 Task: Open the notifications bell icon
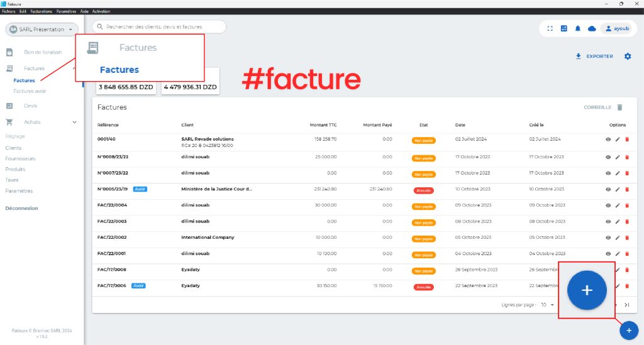(578, 29)
